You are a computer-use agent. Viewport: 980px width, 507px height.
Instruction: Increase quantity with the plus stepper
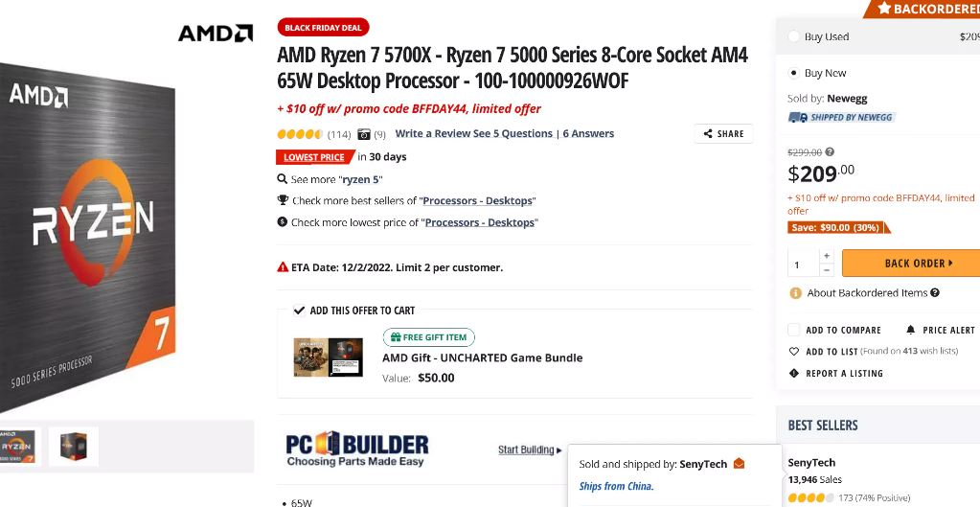pyautogui.click(x=827, y=256)
